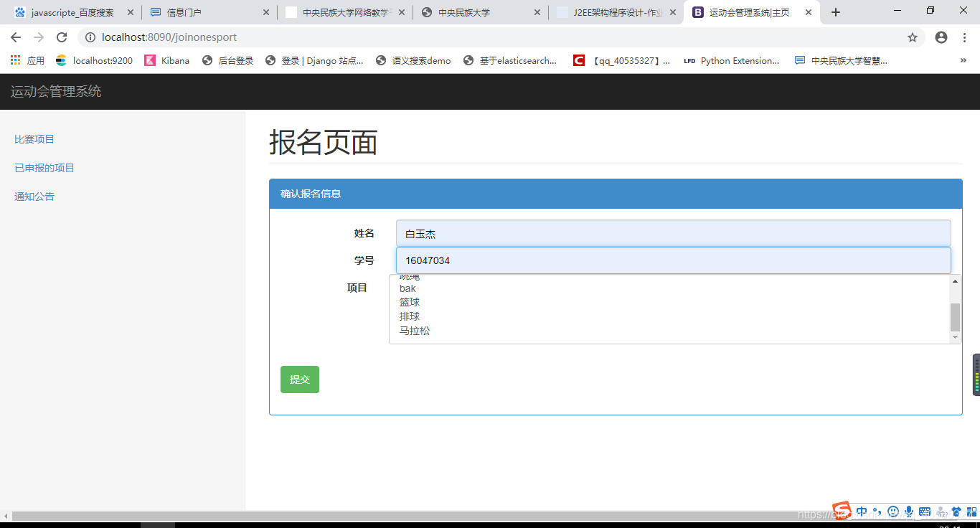Open the Sogou emoji face icon

(x=893, y=511)
